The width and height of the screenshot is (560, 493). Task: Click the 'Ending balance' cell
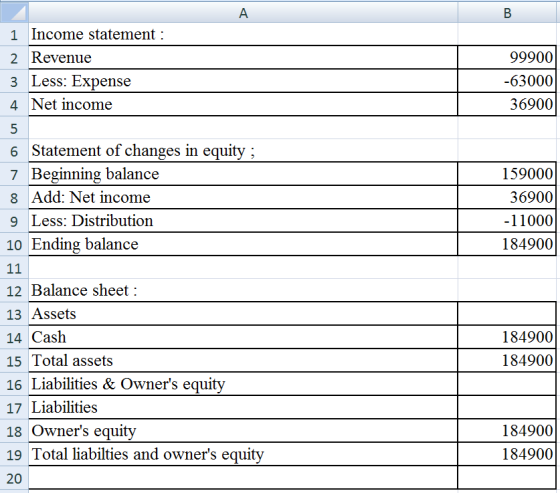pyautogui.click(x=243, y=244)
